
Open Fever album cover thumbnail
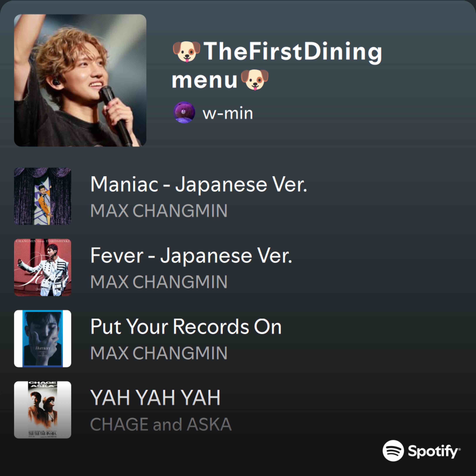click(x=43, y=267)
